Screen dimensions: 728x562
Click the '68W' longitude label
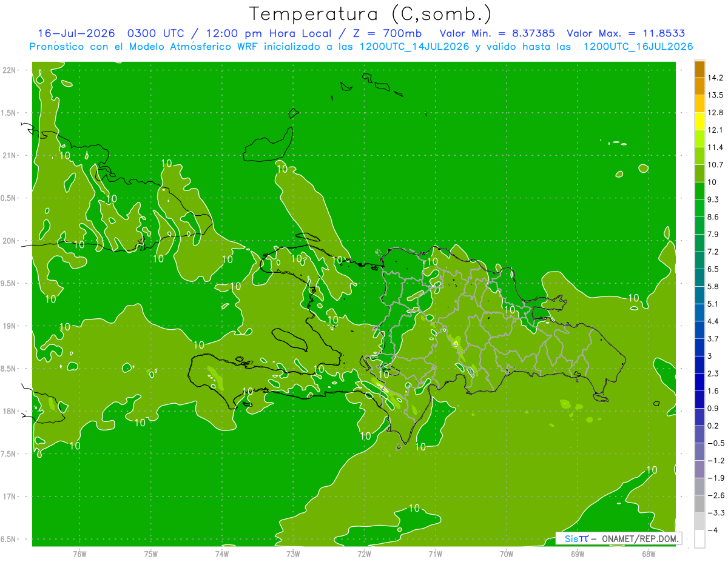coord(649,554)
